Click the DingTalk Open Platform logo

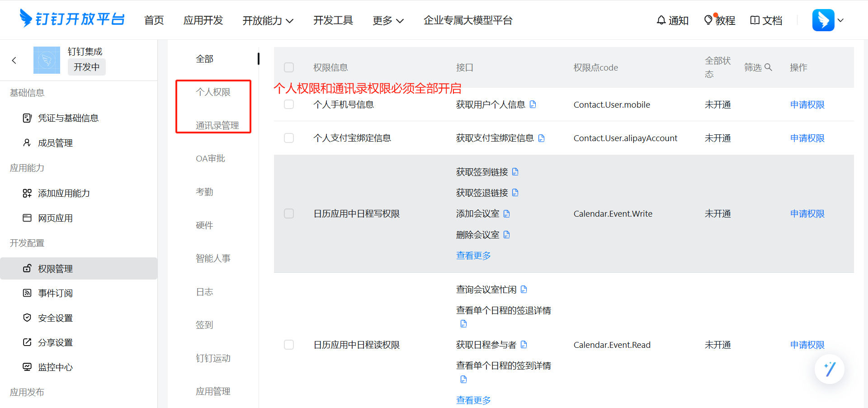click(72, 19)
